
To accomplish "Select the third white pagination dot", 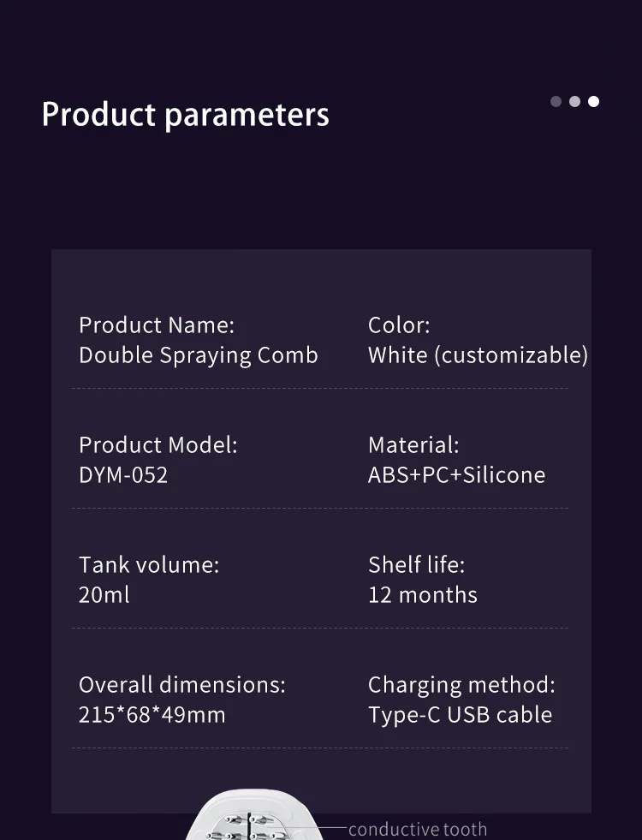I will pyautogui.click(x=593, y=101).
